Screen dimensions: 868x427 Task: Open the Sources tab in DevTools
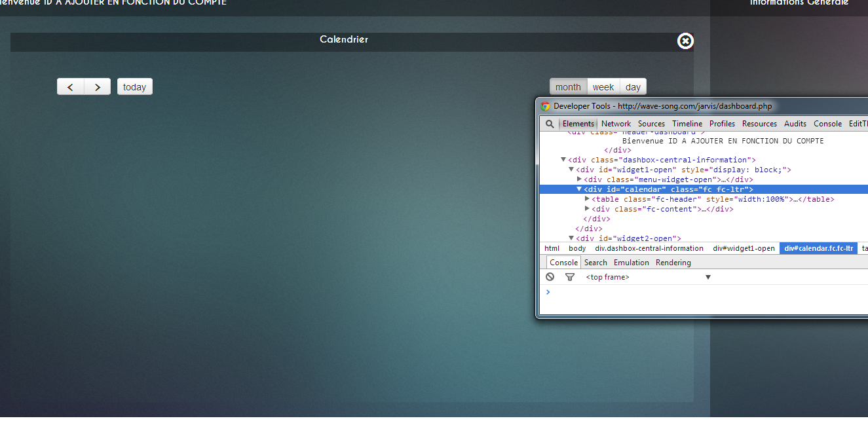pos(651,124)
